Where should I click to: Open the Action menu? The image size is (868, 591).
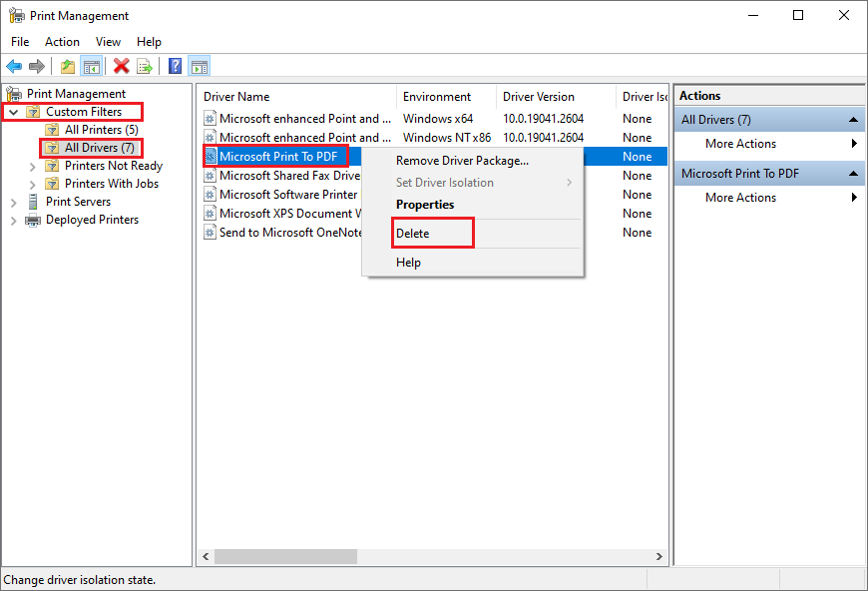(x=62, y=42)
